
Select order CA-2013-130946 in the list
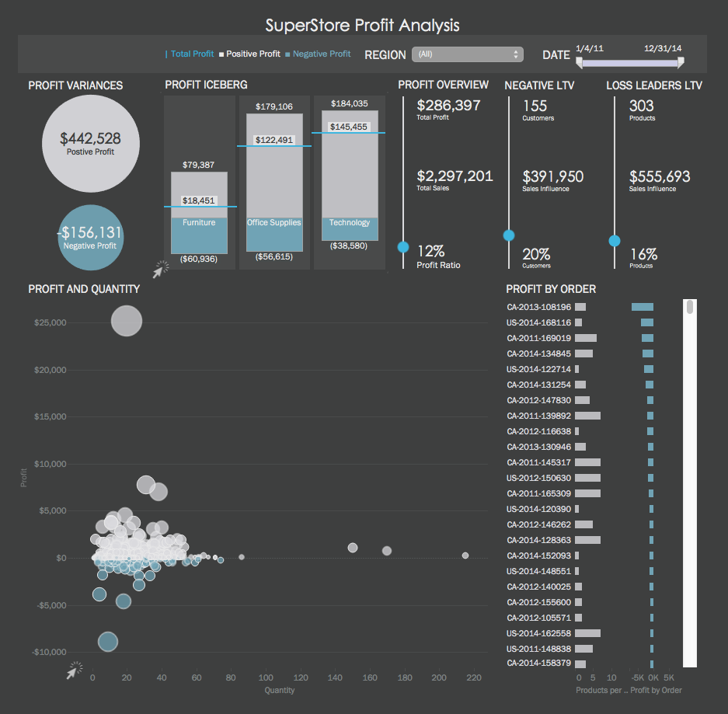click(x=538, y=447)
